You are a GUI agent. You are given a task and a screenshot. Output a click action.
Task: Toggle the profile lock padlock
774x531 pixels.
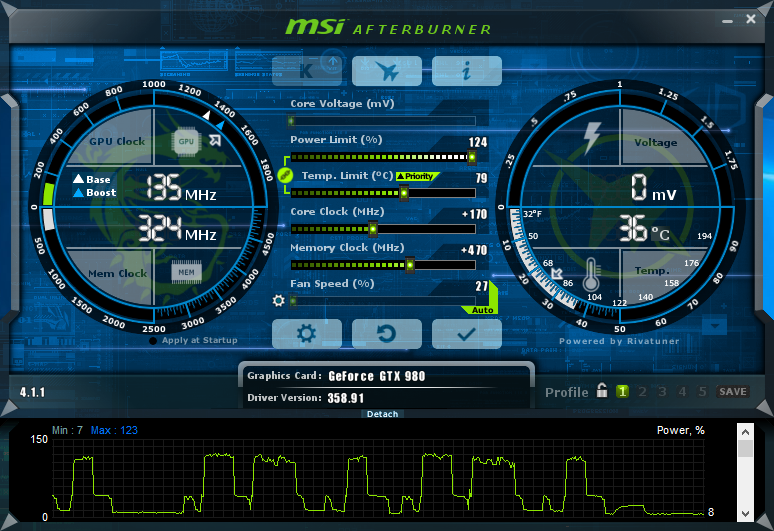click(602, 391)
